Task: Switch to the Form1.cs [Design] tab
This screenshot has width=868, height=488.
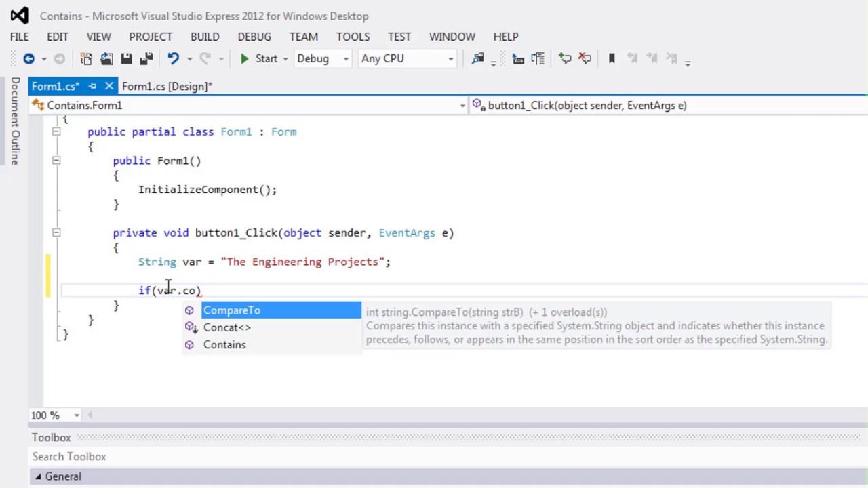Action: 167,86
